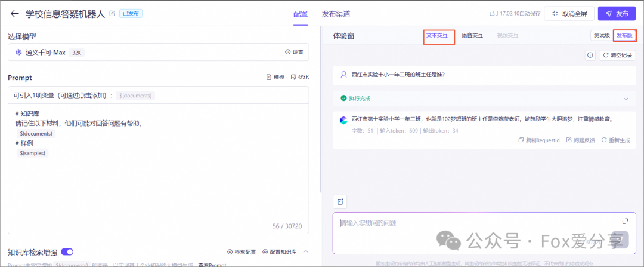Click the 已发布 status badge
Screen dimensions: 644x267
tap(131, 14)
